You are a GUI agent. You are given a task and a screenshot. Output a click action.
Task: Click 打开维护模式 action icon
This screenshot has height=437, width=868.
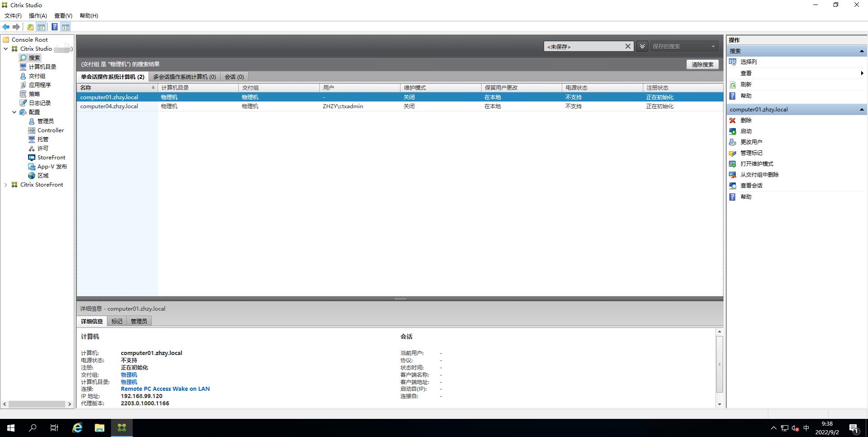click(x=733, y=163)
